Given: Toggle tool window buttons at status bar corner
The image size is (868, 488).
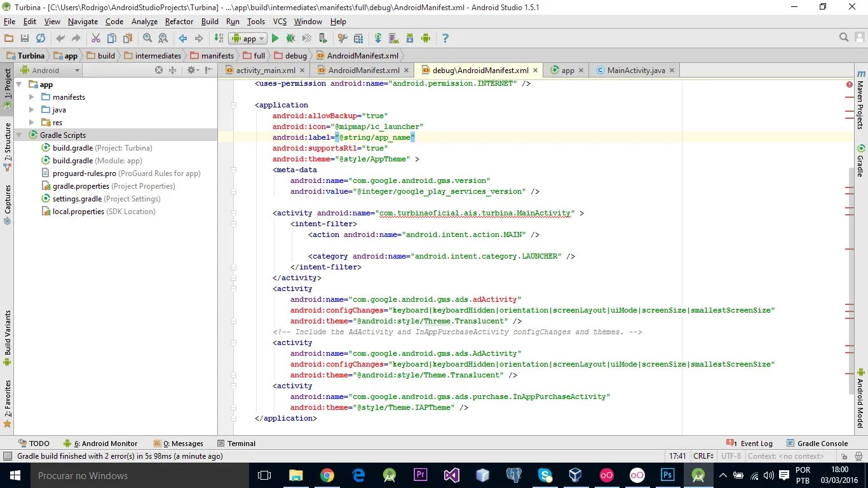Looking at the screenshot, I should [7, 456].
